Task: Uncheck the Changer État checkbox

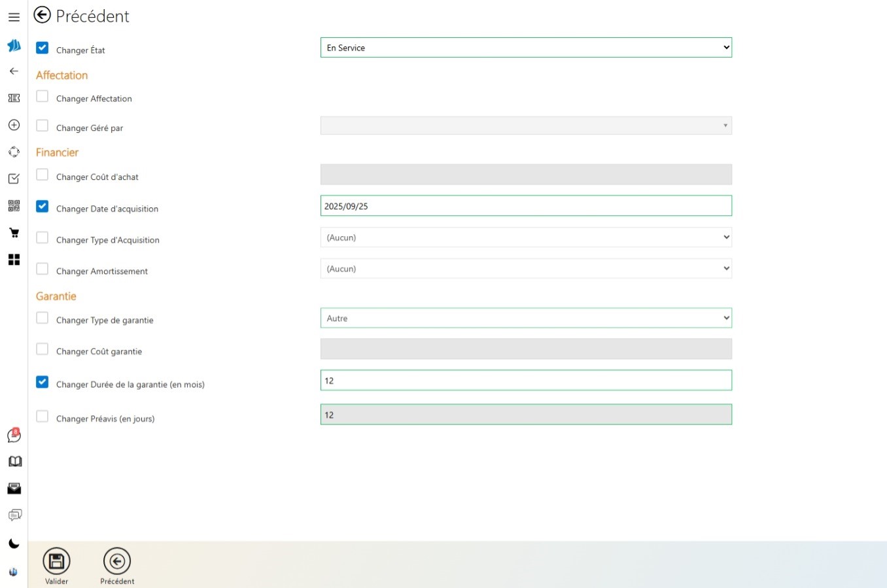Action: [x=43, y=48]
